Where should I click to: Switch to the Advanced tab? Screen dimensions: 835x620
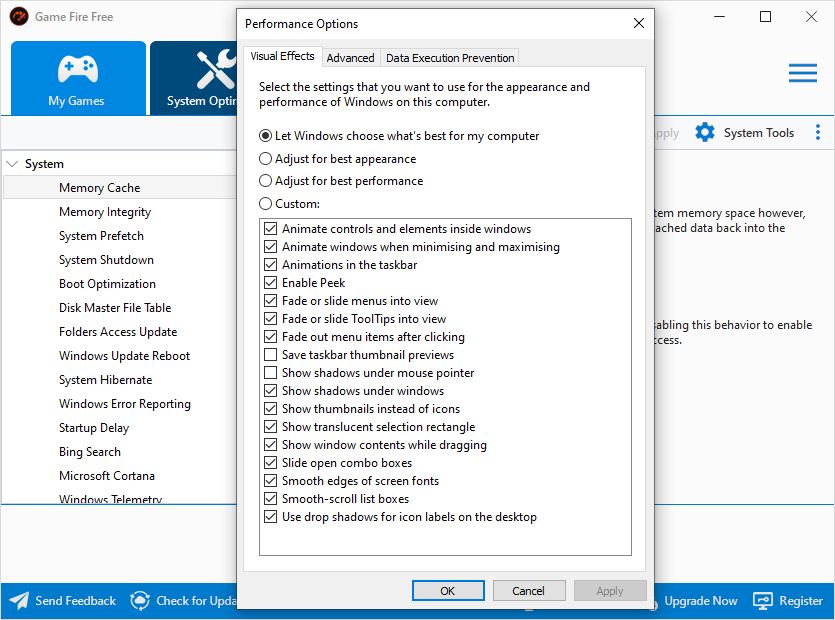coord(350,58)
